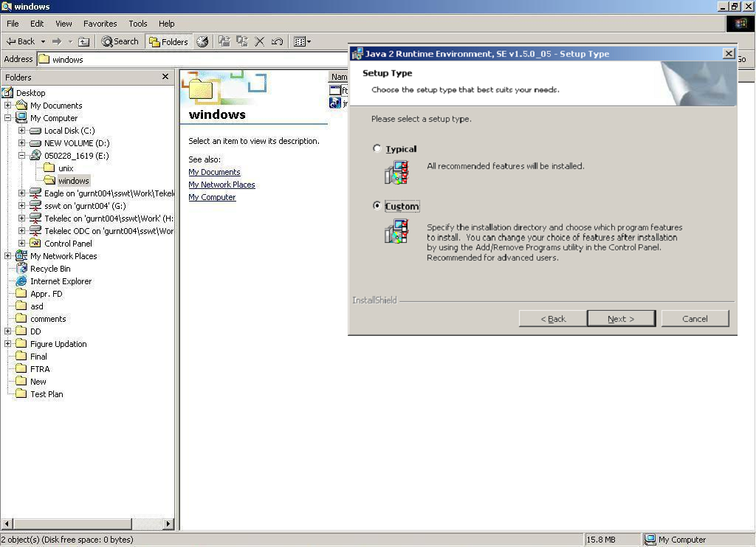The image size is (756, 547).
Task: Expand the Figure Updation folder node
Action: 7,343
